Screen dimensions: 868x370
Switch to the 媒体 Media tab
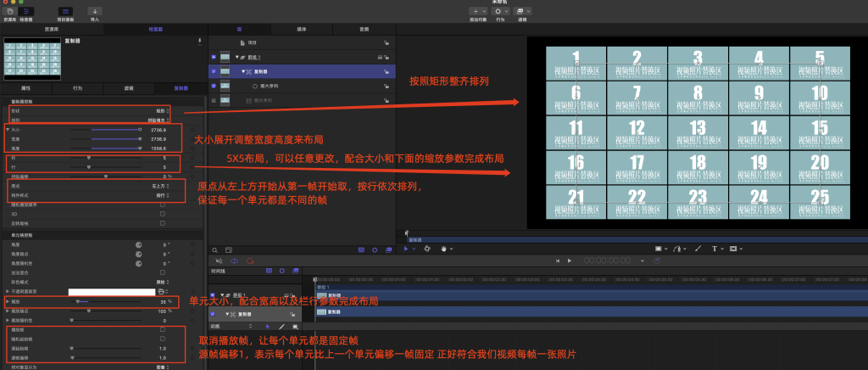[x=301, y=28]
